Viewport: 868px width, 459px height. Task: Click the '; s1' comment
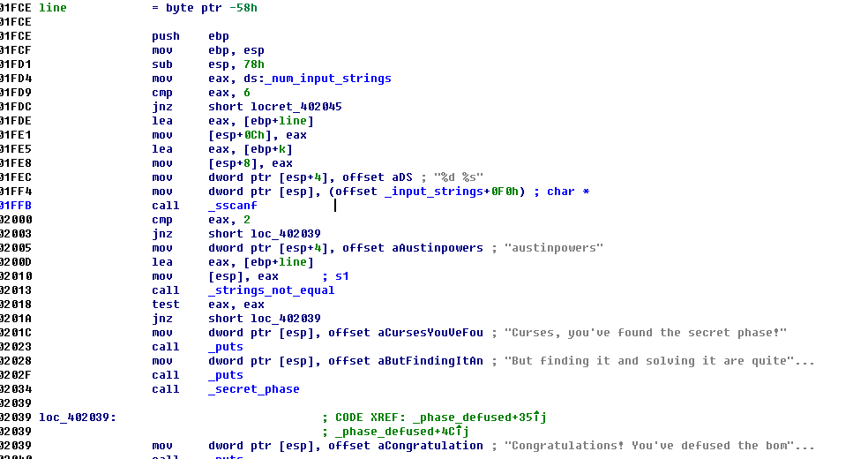(x=335, y=276)
